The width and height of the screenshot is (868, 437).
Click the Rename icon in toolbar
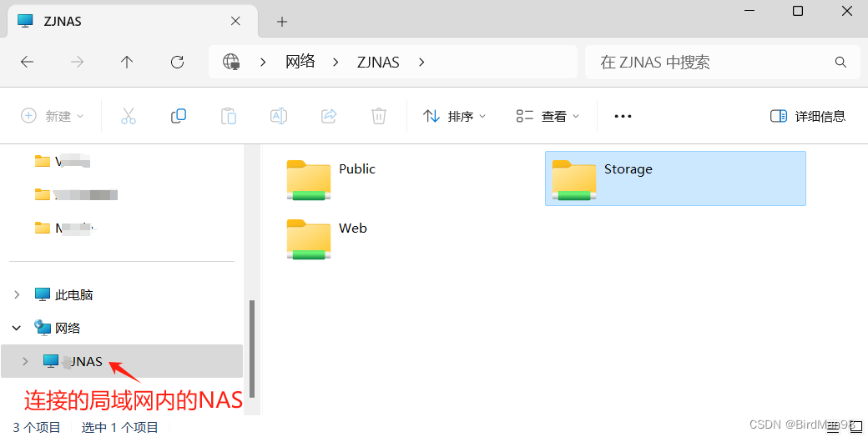(279, 116)
